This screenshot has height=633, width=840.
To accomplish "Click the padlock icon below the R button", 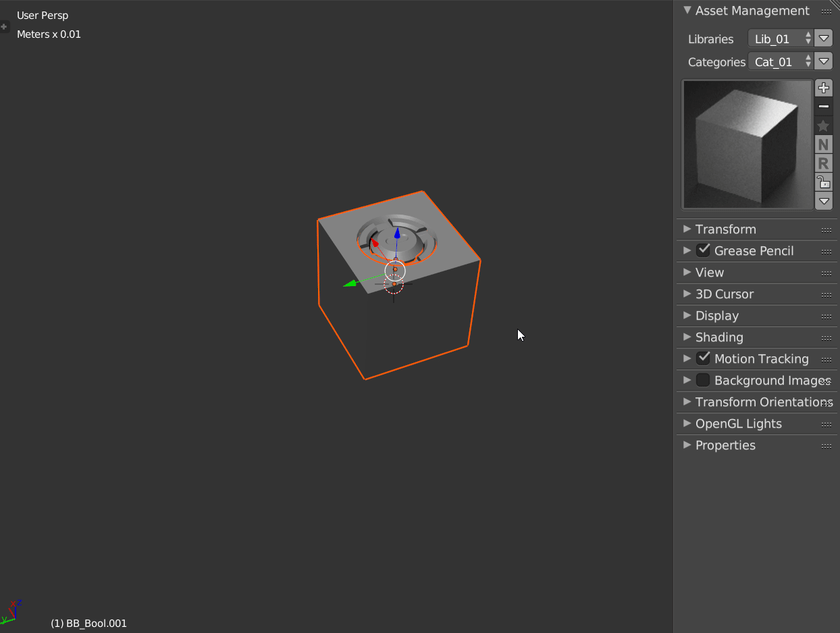I will pos(823,182).
